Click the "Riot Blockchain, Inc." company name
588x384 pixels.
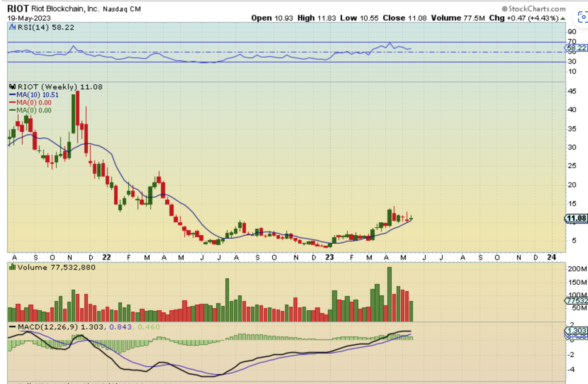point(65,9)
